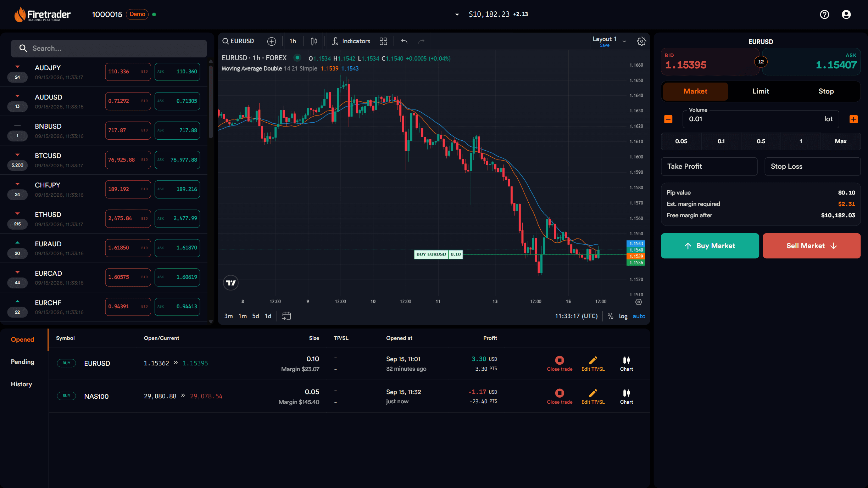The height and width of the screenshot is (488, 868).
Task: Open the chart layout grid icon
Action: (x=383, y=41)
